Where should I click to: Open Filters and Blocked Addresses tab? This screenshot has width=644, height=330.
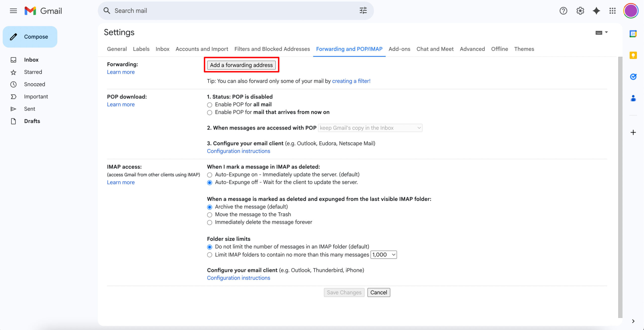coord(272,49)
